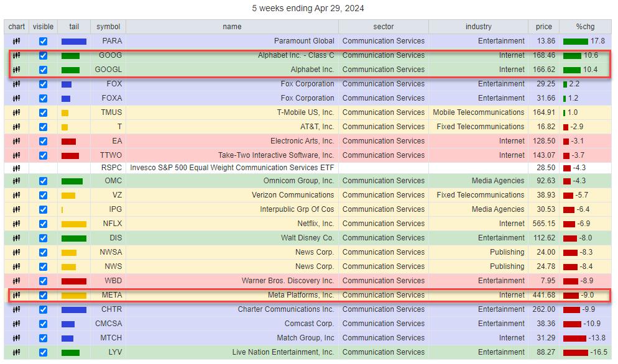
Task: Sort by the industry column header
Action: tap(478, 27)
